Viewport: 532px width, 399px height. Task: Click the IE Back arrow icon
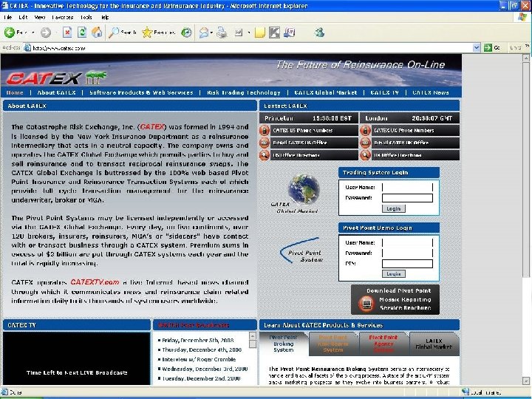tap(10, 33)
